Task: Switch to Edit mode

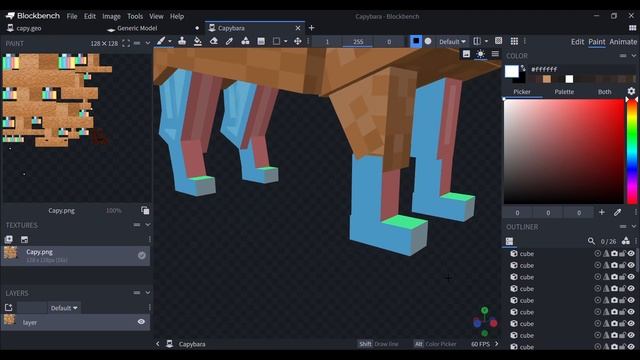Action: [x=577, y=42]
